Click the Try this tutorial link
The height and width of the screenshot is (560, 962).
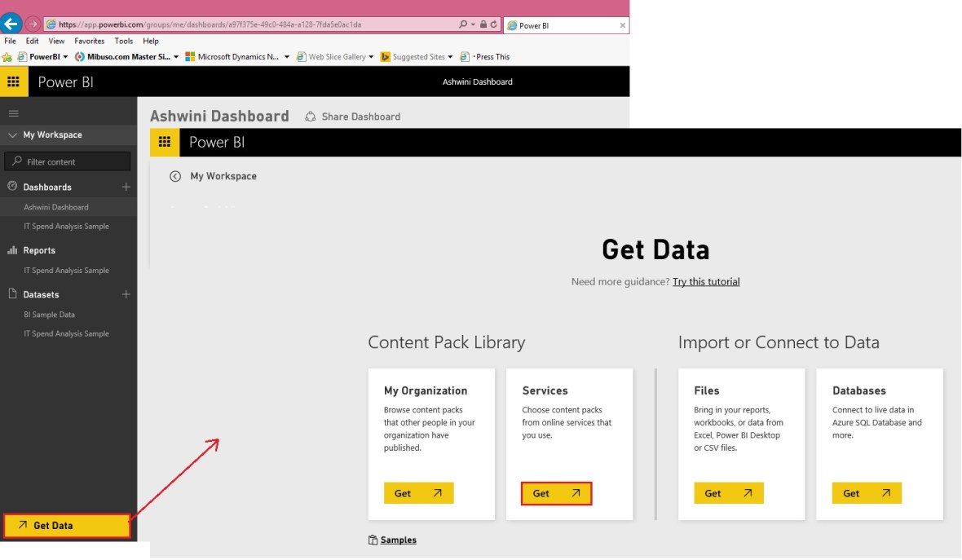click(706, 281)
